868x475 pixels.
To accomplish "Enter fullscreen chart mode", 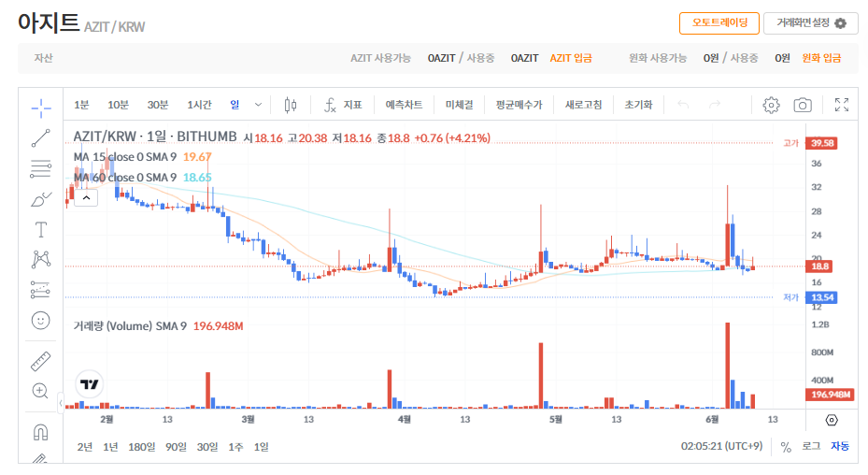I will (x=842, y=105).
